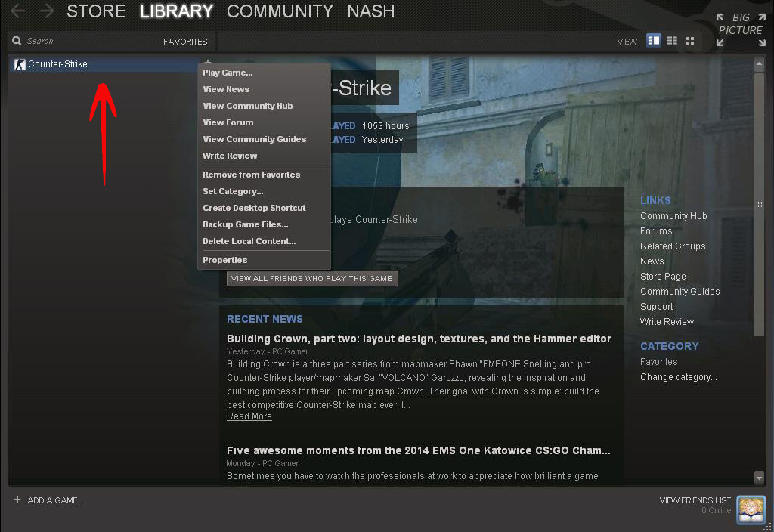Click the vertical scrollbar thumb

[759, 204]
